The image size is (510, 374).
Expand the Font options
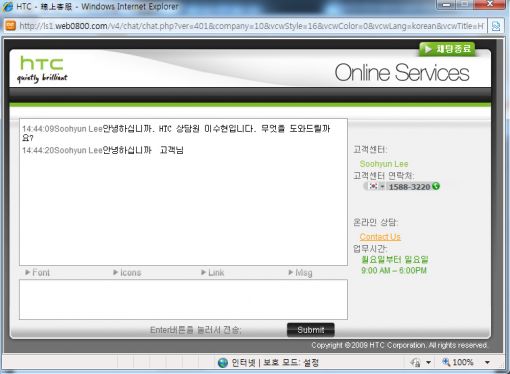[x=37, y=273]
